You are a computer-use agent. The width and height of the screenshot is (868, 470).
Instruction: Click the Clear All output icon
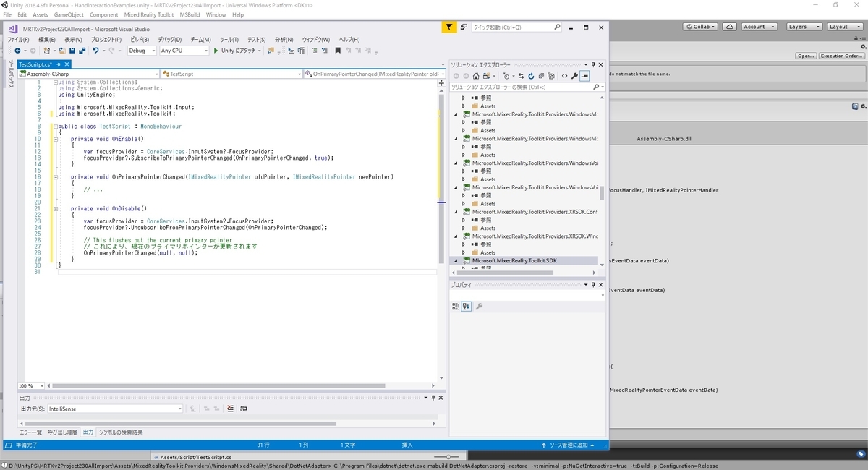click(231, 409)
